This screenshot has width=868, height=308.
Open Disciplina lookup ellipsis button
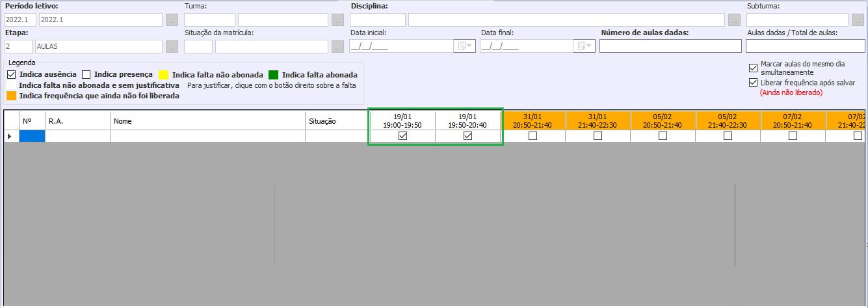point(733,20)
